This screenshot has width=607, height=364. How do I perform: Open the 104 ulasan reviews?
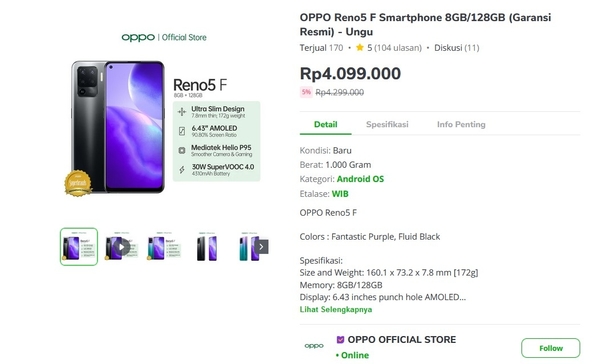click(x=398, y=48)
